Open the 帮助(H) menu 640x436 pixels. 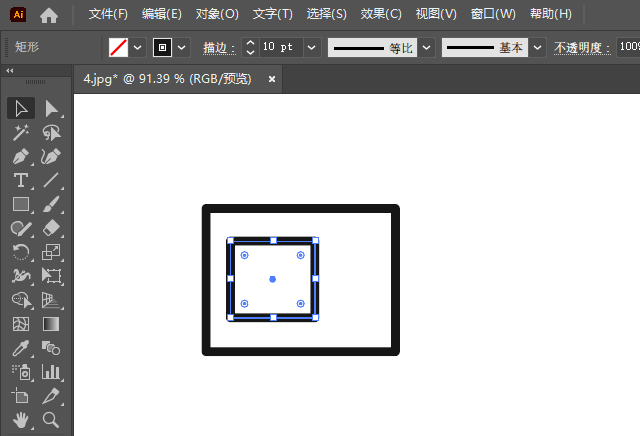click(x=551, y=14)
